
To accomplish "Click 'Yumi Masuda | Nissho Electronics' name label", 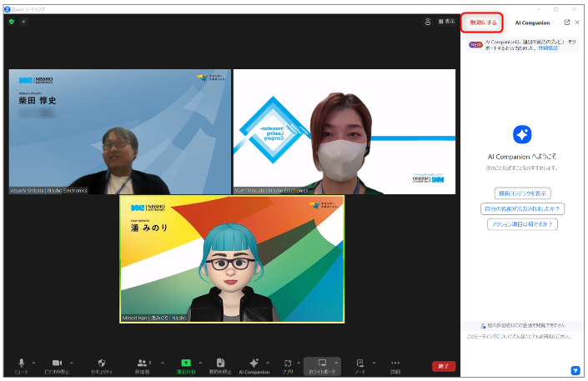I will (x=271, y=190).
